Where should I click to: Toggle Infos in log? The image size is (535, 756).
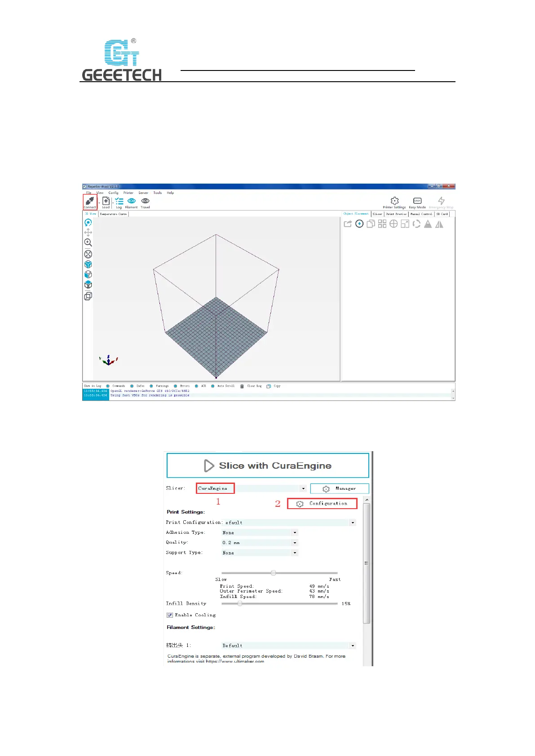click(x=132, y=386)
